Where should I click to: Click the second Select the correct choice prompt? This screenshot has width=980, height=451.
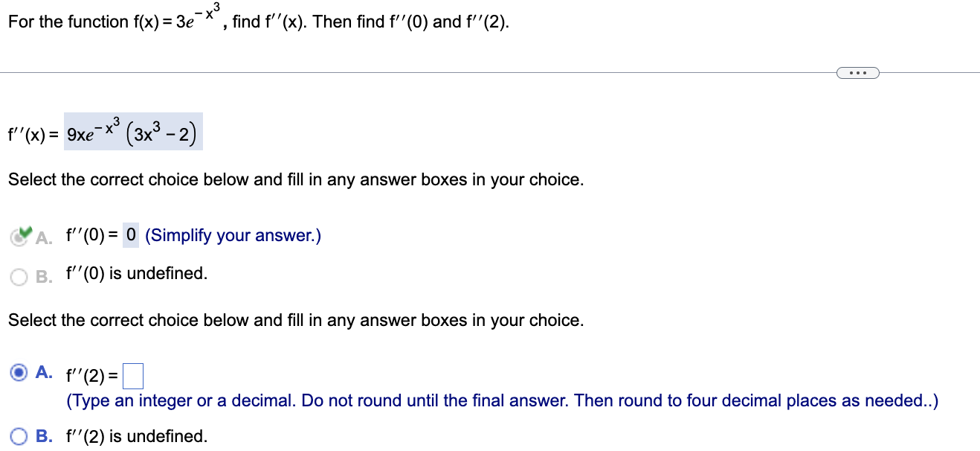[295, 321]
